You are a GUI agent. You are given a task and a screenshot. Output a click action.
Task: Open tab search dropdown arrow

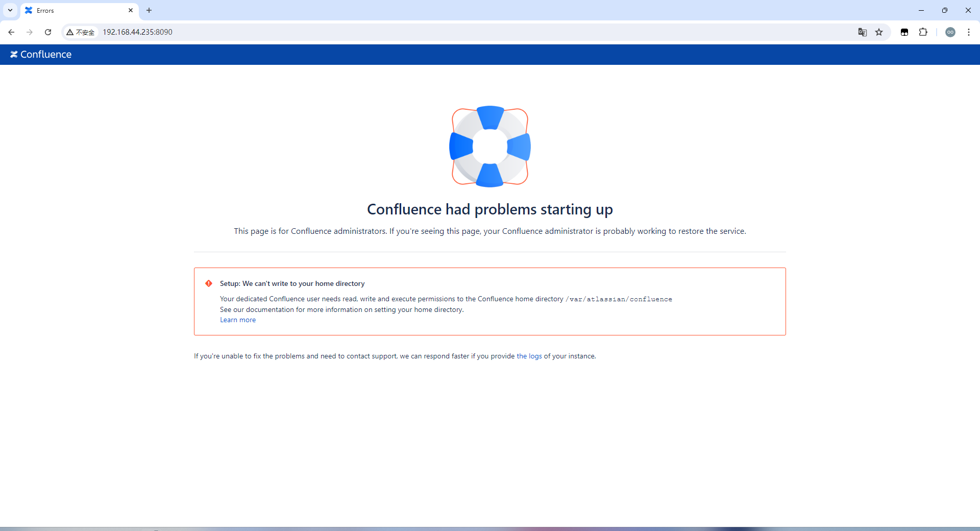pyautogui.click(x=10, y=10)
